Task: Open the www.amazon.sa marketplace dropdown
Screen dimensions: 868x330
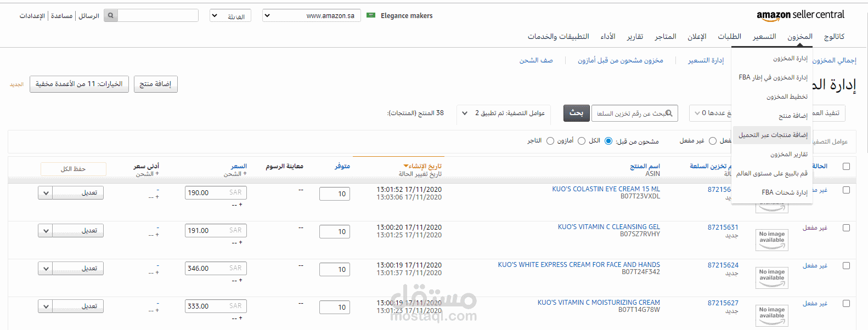Action: tap(312, 15)
